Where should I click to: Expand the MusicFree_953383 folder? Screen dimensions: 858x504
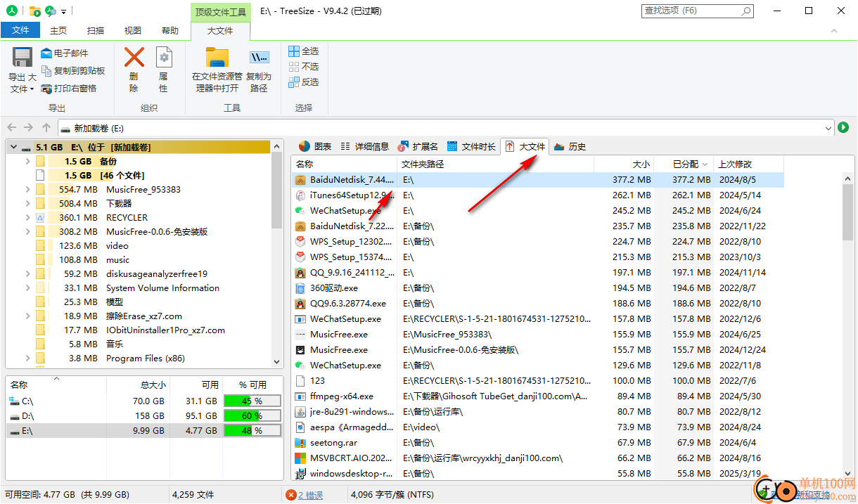(x=27, y=190)
